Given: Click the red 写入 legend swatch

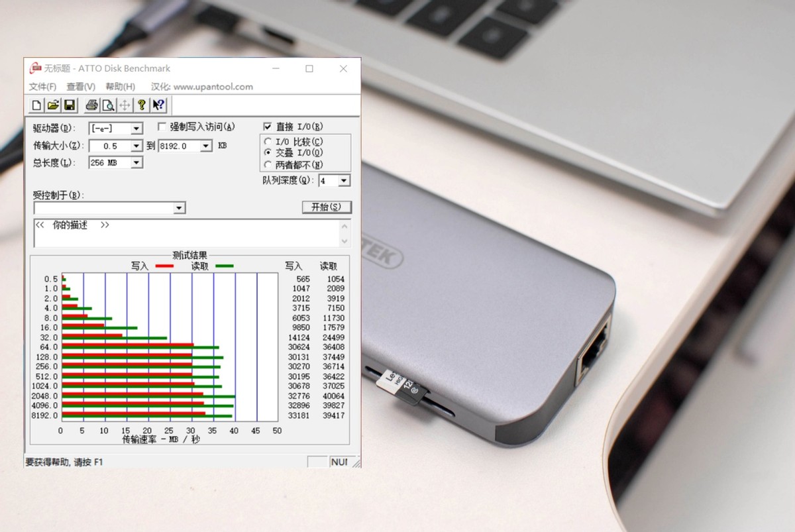Looking at the screenshot, I should pos(164,266).
